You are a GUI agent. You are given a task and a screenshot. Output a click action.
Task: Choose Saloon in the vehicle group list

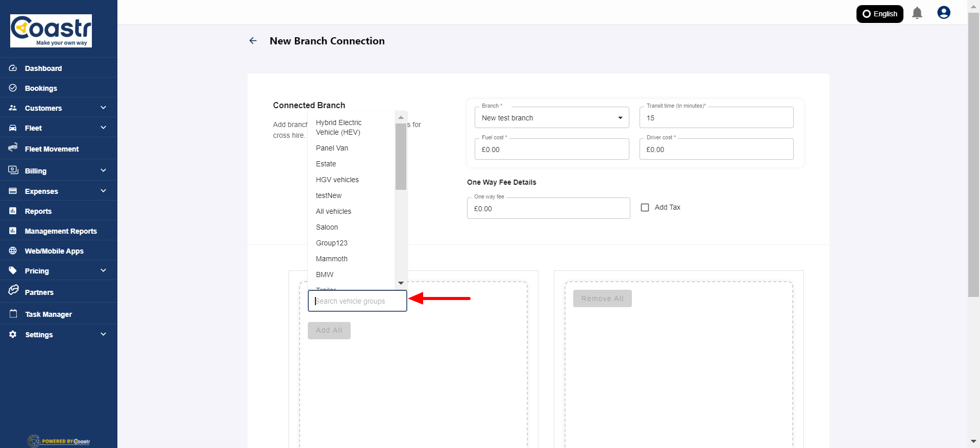327,227
